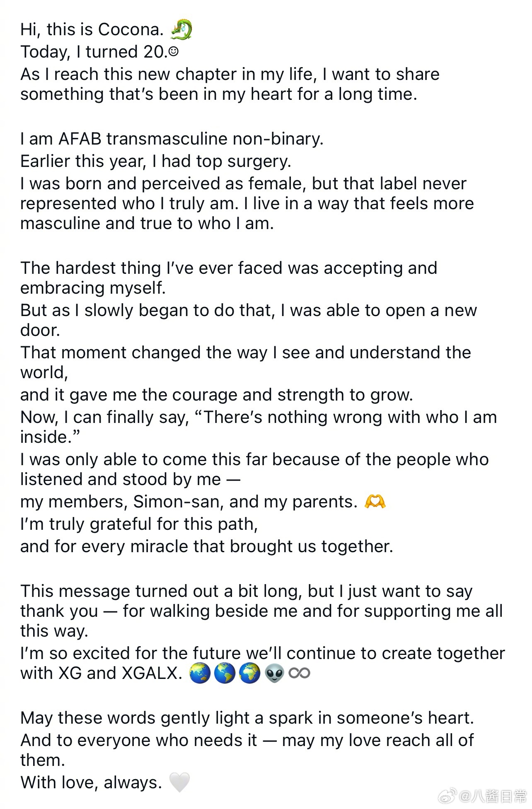Image resolution: width=532 pixels, height=809 pixels.
Task: Click the infinity symbol emoji
Action: click(299, 674)
